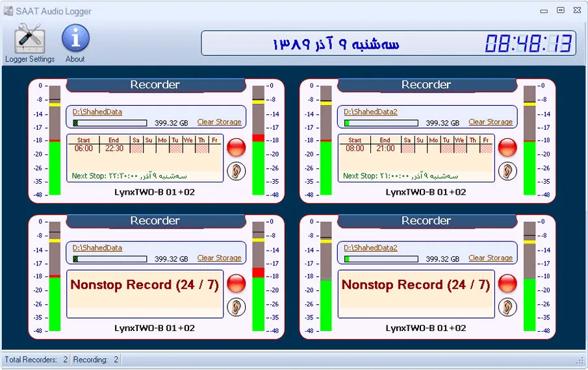Clear Storage on the 06:00 scheduled recorder

point(220,122)
